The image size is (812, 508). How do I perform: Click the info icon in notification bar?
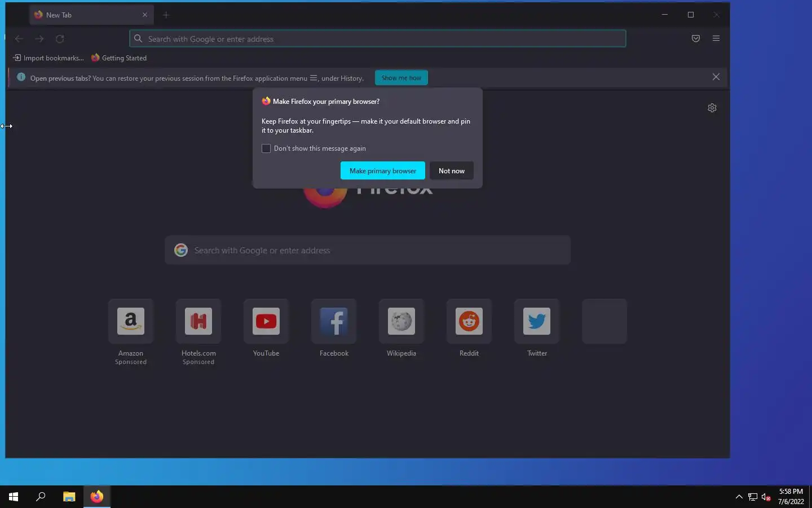point(21,77)
